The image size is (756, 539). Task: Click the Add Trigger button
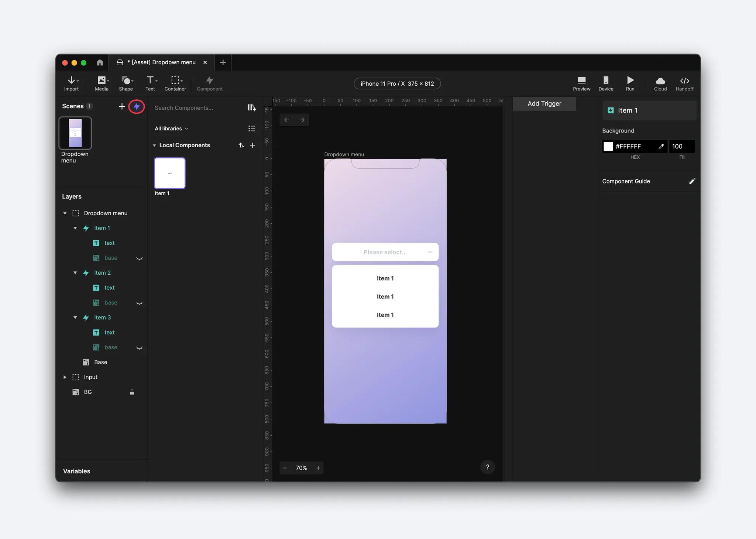[544, 104]
